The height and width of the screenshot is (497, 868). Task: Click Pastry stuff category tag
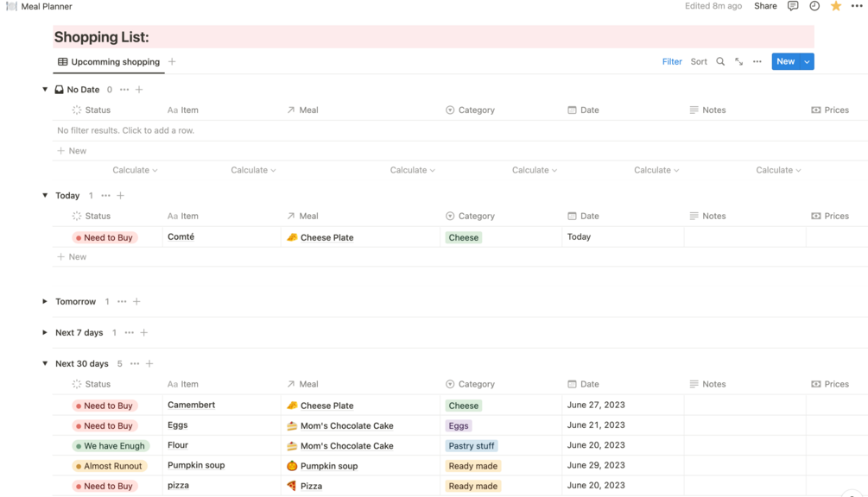point(471,446)
